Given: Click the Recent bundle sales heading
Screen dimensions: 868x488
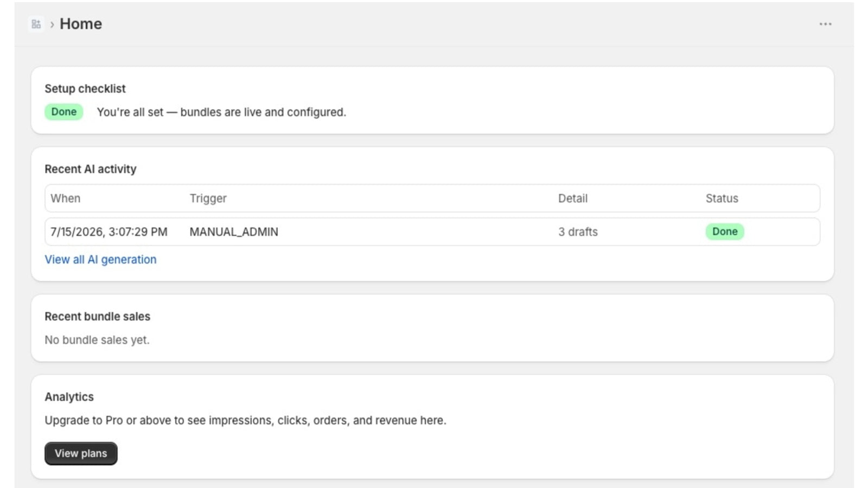Looking at the screenshot, I should [x=98, y=317].
